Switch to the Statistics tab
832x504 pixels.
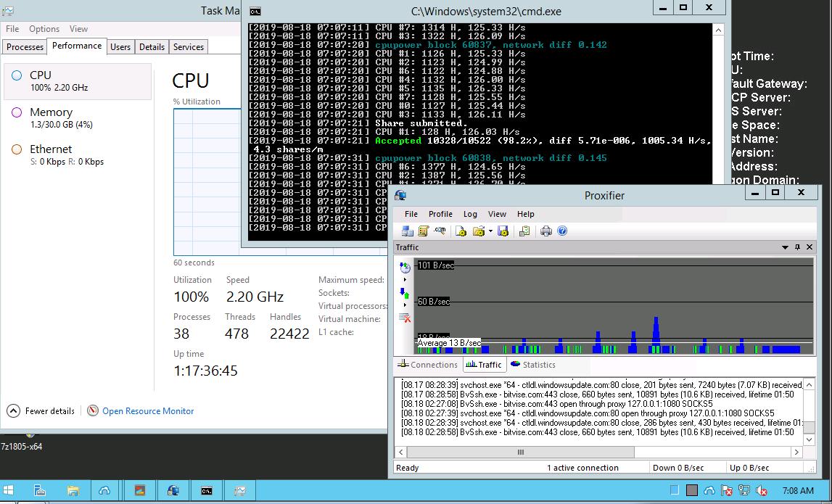click(x=533, y=365)
